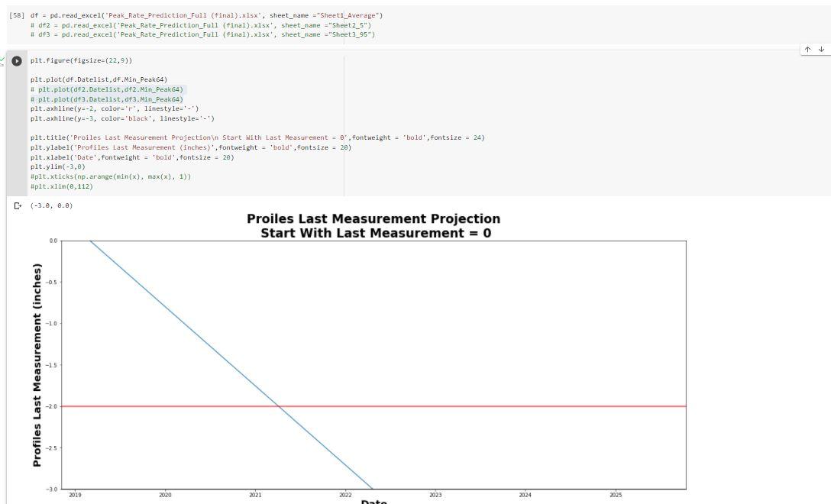Click the red horizontal line at -2.0
The height and width of the screenshot is (504, 831).
tap(373, 406)
